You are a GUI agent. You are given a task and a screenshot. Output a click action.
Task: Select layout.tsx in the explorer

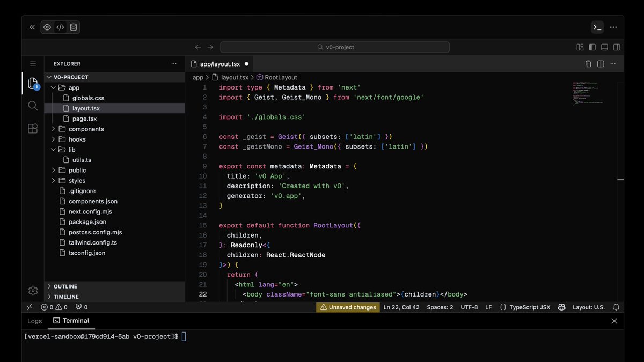115,108
